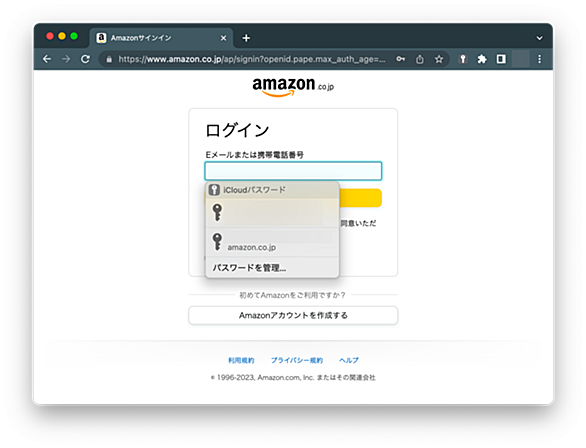Click Amazonアカウントを作成する button
Screen dimensions: 586x448
coord(293,315)
